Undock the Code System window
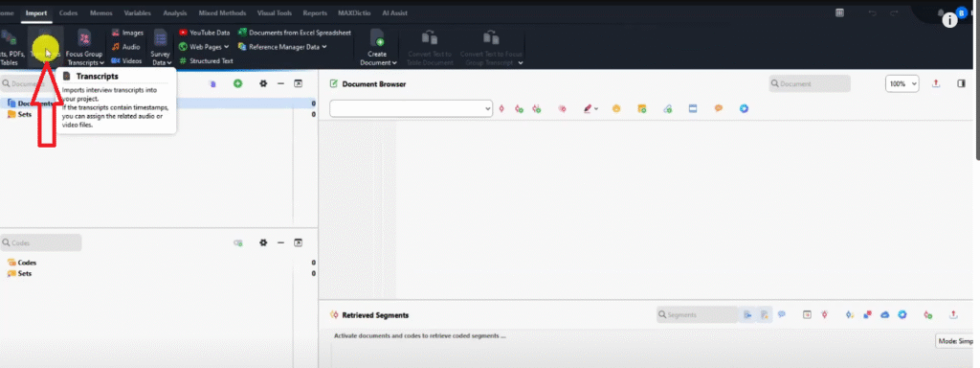This screenshot has height=368, width=980. (299, 242)
